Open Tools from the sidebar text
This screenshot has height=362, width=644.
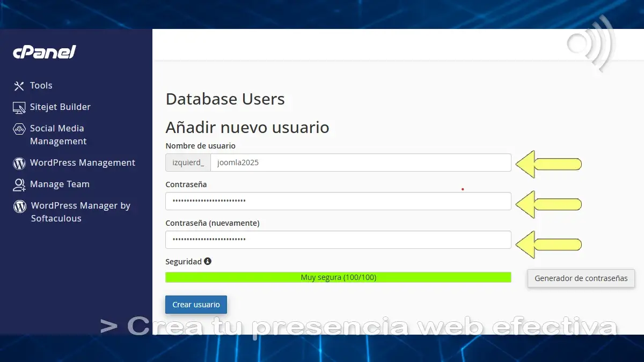click(41, 86)
